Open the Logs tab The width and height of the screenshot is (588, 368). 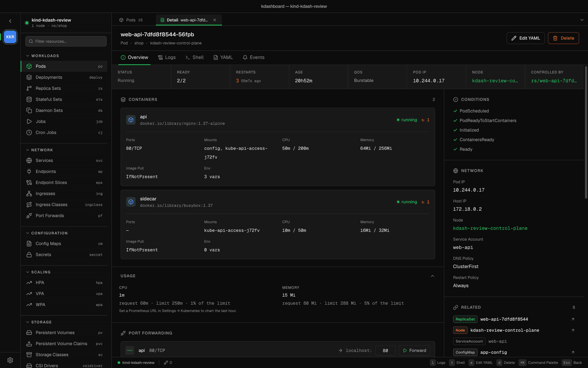tap(167, 57)
